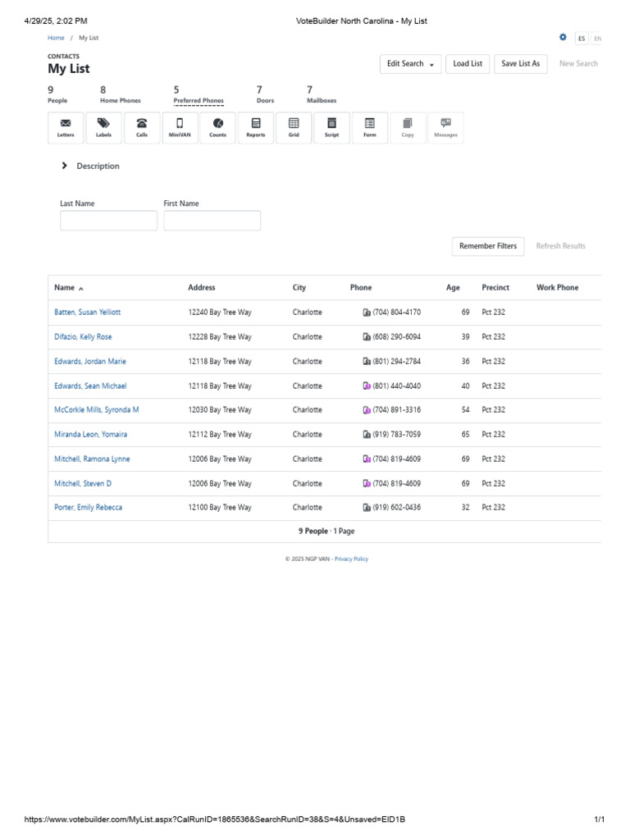Click phone icon for Susan Batten
Viewport: 630px width, 840px height.
pyautogui.click(x=367, y=313)
